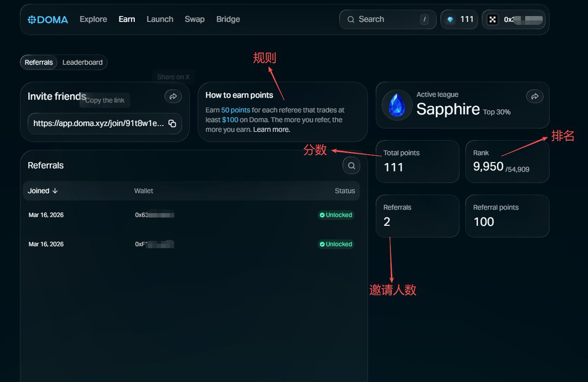This screenshot has height=382, width=588.
Task: Open the Bridge page
Action: pyautogui.click(x=228, y=19)
